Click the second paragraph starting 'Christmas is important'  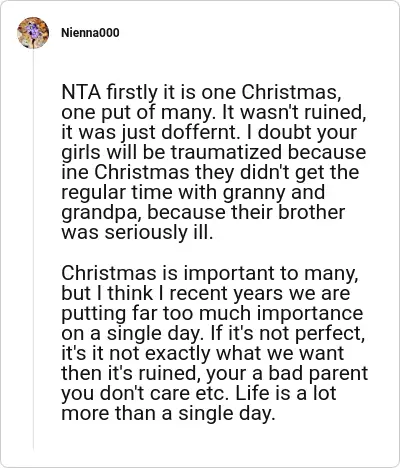click(215, 343)
